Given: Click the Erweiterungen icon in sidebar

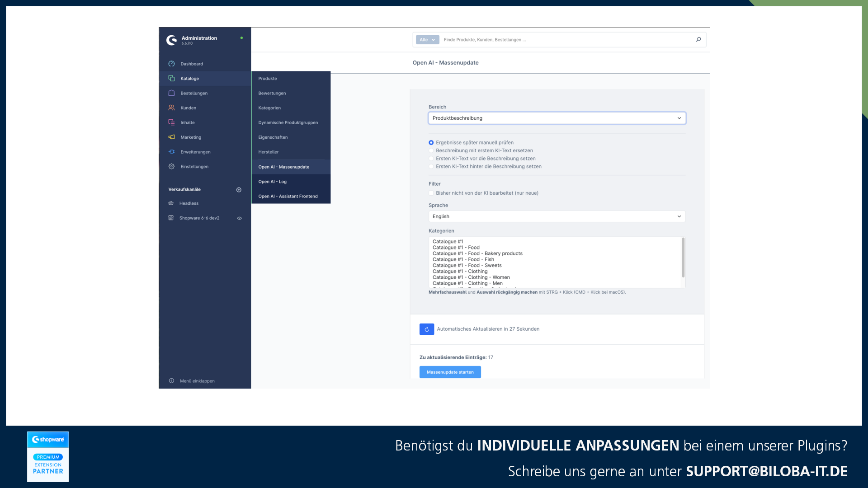Looking at the screenshot, I should 172,152.
